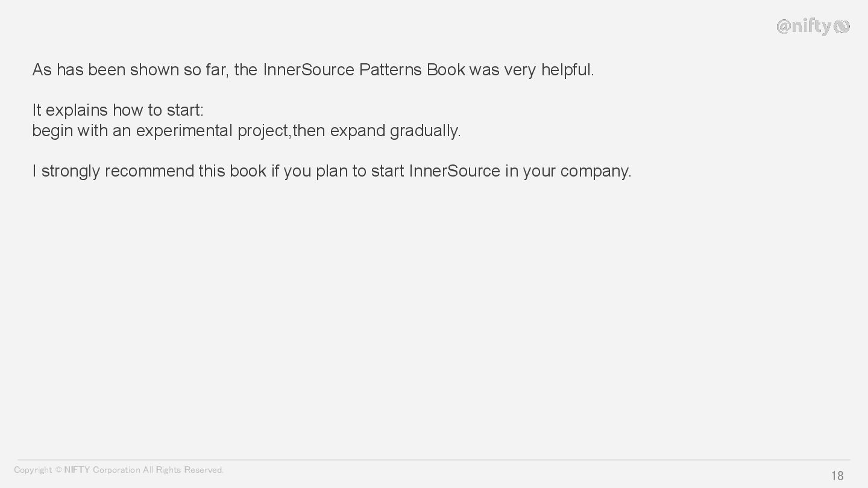Click the "It explains how to start:" line
Screen dimensions: 868x488
118,110
